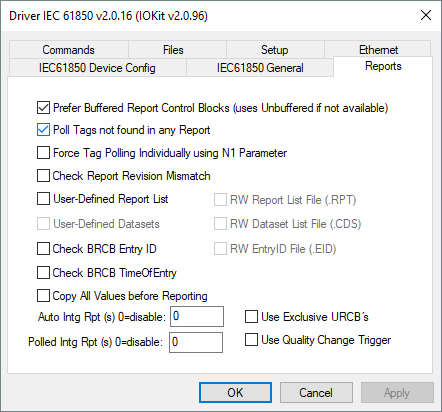Open IEC61850 Device Config tab
Screen dimensions: 442x412
point(97,68)
